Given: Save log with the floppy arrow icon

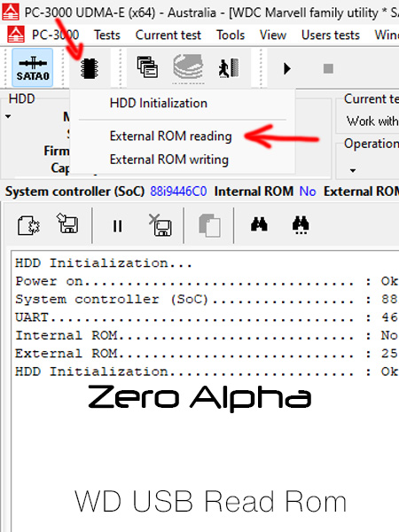Looking at the screenshot, I should click(x=67, y=223).
